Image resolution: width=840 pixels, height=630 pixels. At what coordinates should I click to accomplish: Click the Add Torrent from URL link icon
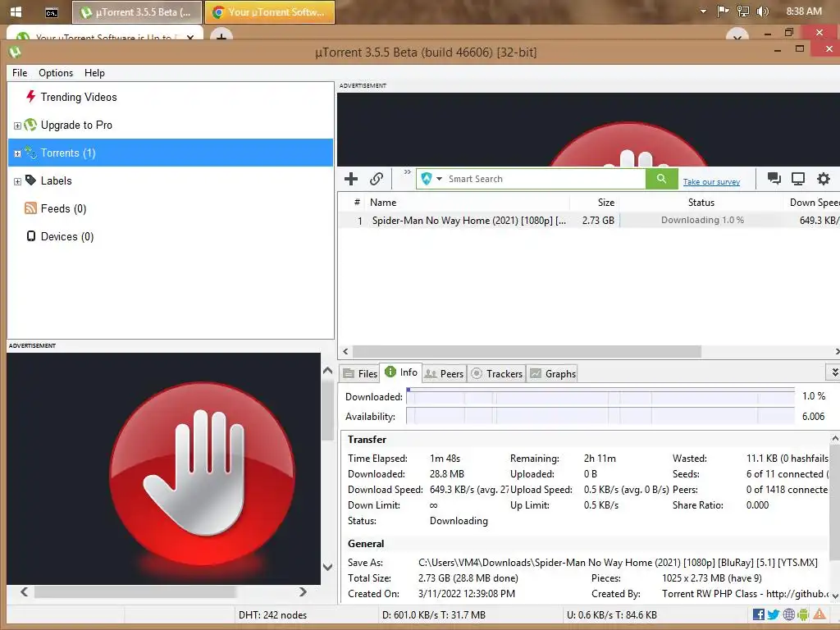[x=377, y=179]
